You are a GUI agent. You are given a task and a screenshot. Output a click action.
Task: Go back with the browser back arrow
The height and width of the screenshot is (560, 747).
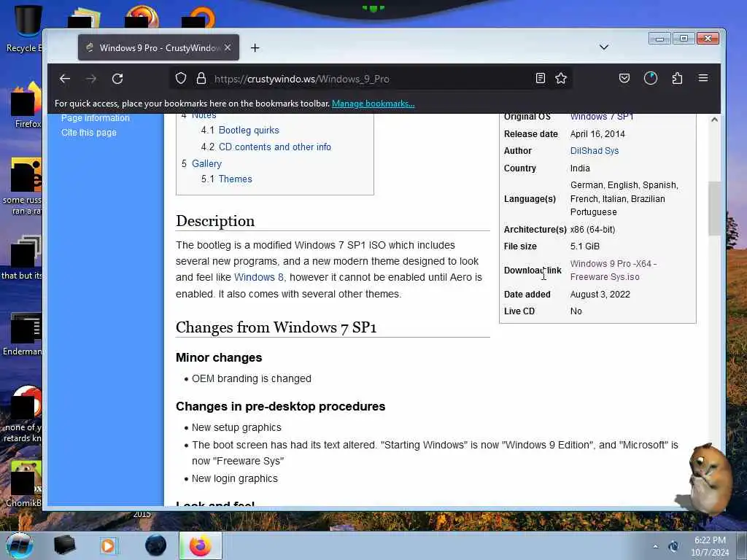click(x=65, y=79)
